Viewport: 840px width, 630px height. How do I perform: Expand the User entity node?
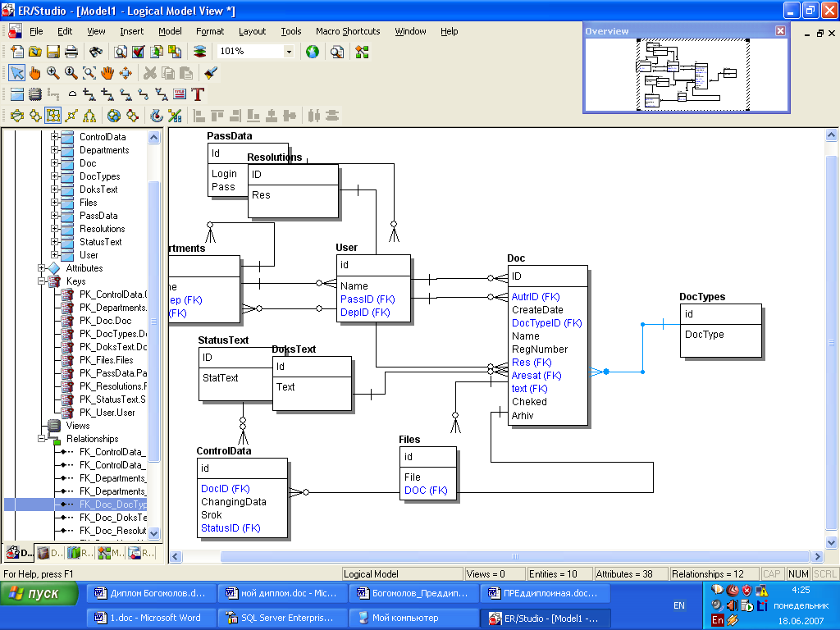54,255
